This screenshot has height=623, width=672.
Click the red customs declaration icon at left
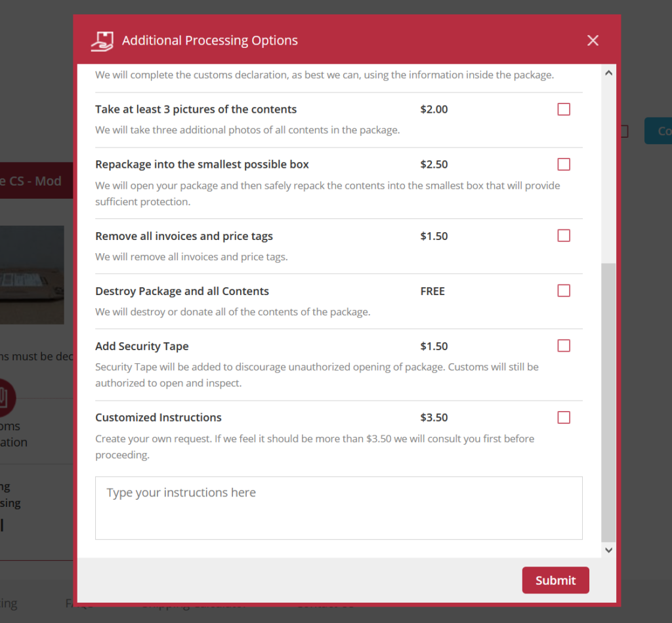pyautogui.click(x=7, y=397)
